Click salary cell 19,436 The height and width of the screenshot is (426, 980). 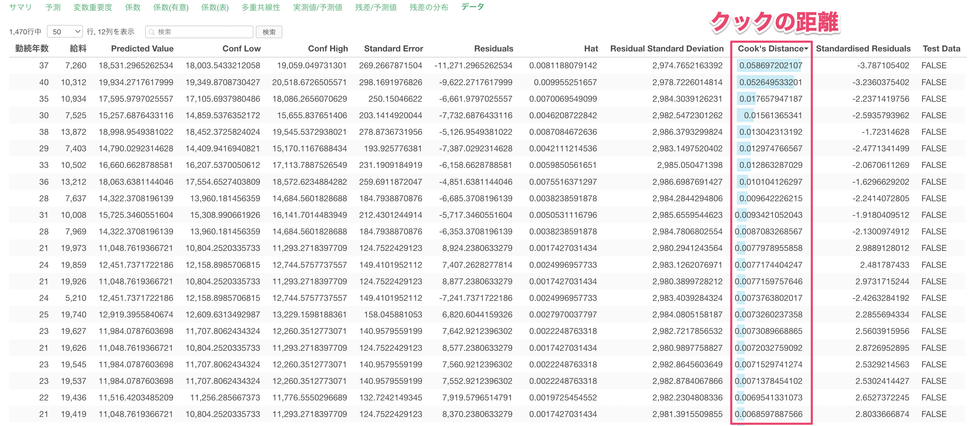coord(73,398)
